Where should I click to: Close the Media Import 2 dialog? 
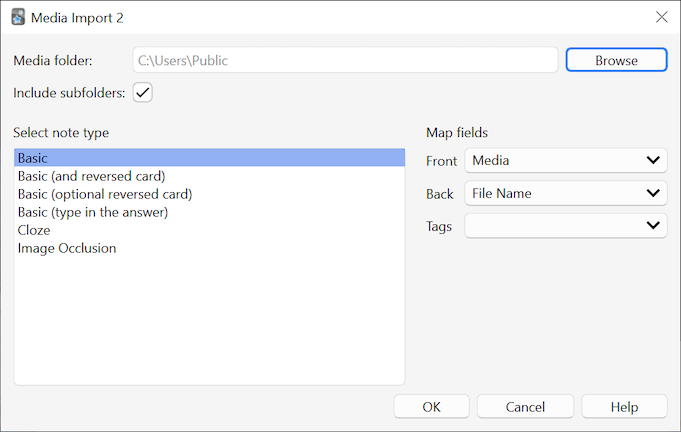661,17
